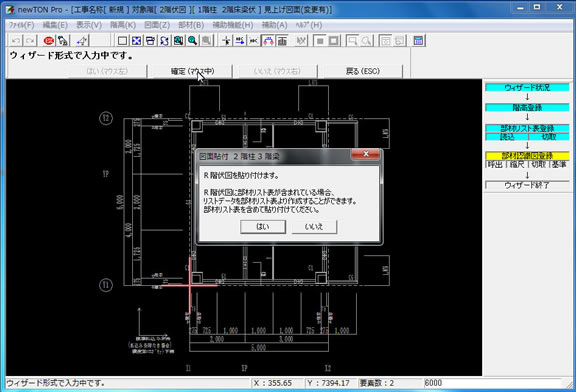This screenshot has width=576, height=392.
Task: Click the redraw icon with blue curved arrows
Action: (164, 40)
